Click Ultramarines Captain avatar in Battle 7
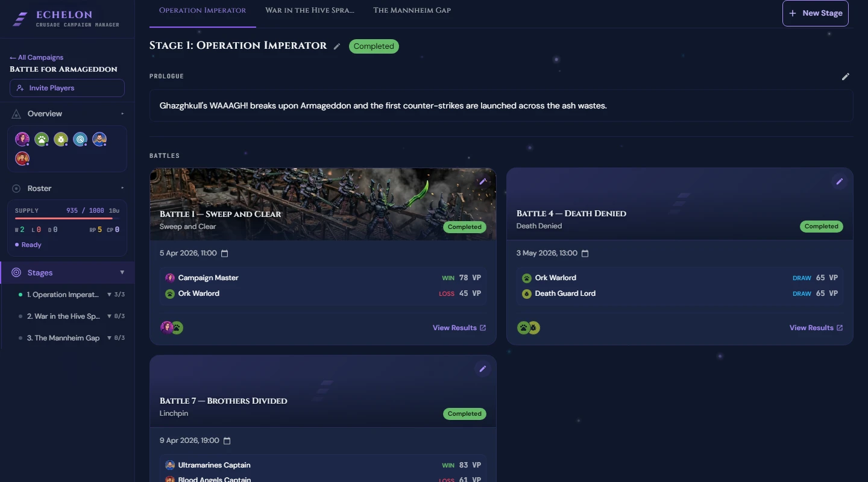Screen dimensions: 868x482 170,465
